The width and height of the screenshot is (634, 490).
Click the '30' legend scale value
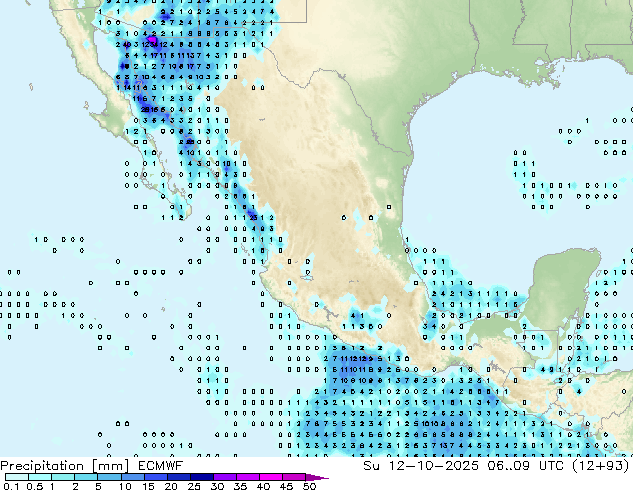coord(217,486)
